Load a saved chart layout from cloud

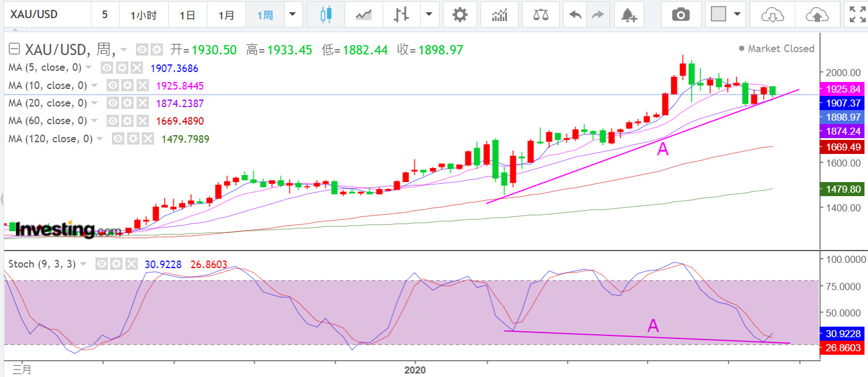click(x=772, y=15)
